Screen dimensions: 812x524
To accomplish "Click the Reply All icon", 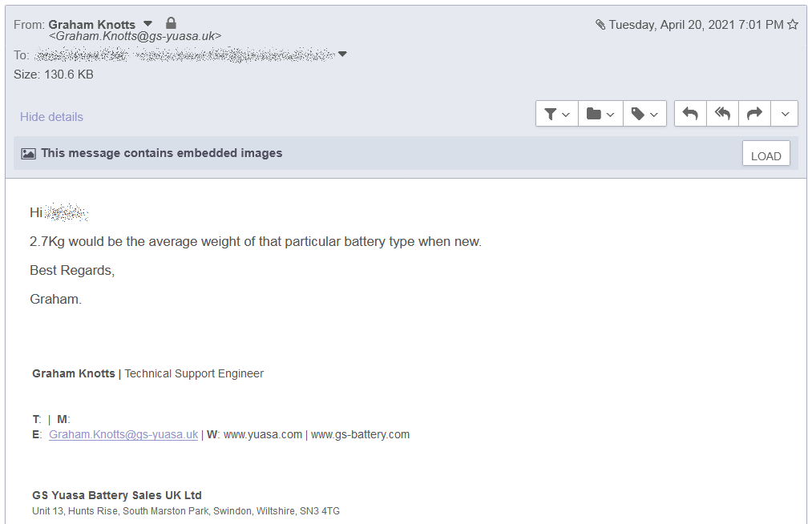I will [722, 114].
